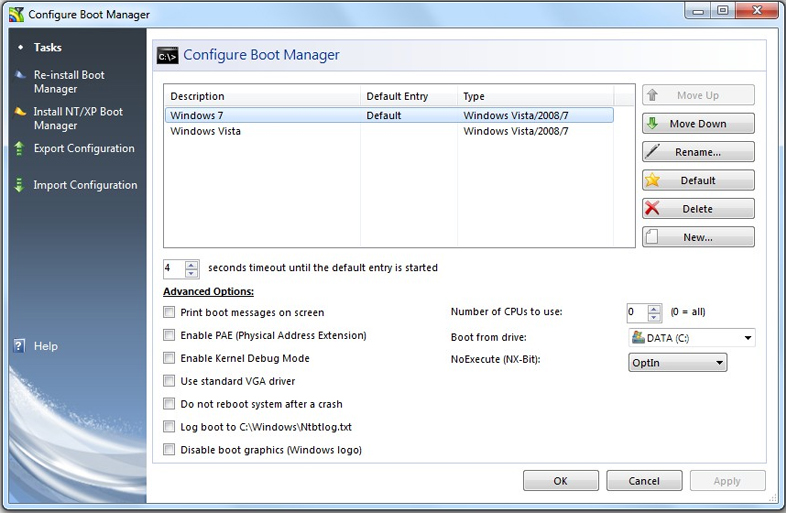Increase the Number of CPUs spinner

click(x=655, y=308)
